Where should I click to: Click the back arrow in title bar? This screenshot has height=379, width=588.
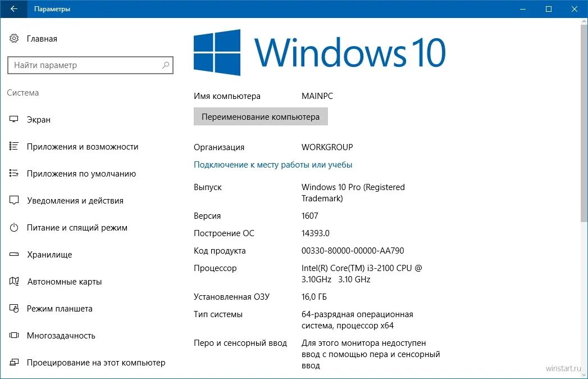(14, 8)
